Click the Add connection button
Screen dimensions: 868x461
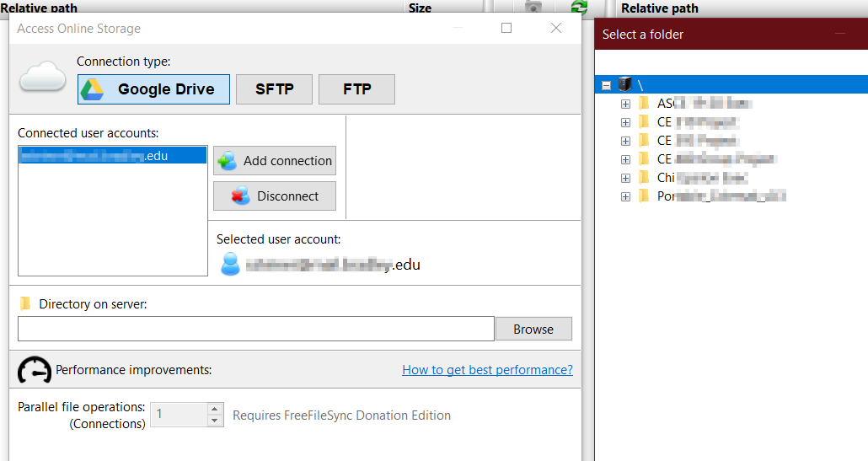[x=275, y=160]
